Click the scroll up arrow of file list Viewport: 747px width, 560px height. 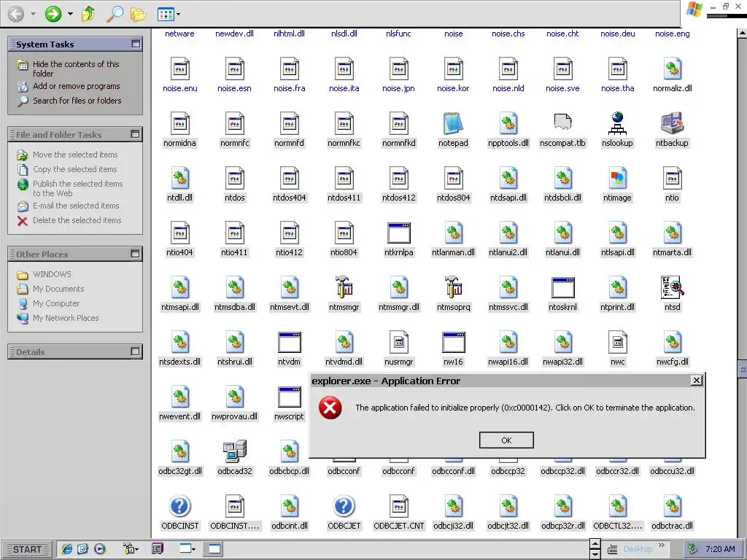pos(742,34)
